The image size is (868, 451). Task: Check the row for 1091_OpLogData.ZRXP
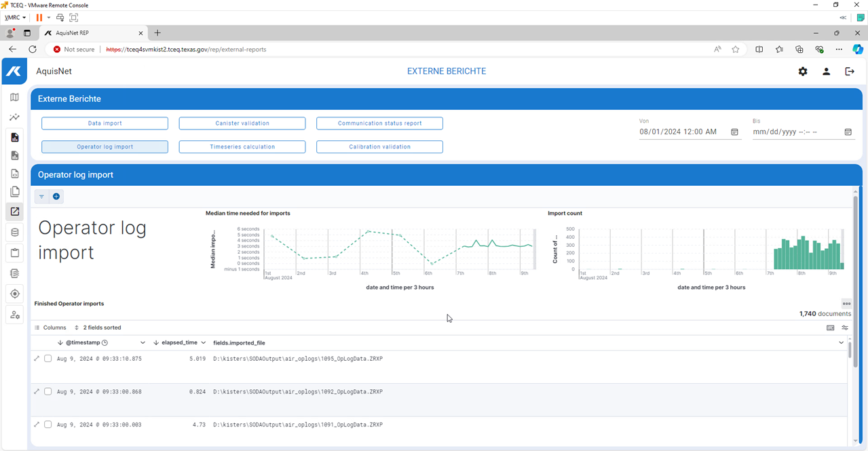coord(48,425)
